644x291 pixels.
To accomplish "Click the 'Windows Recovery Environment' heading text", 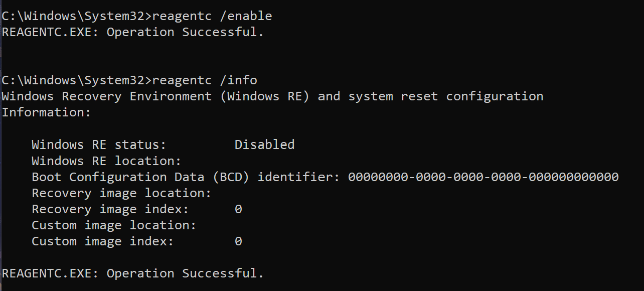I will pos(107,96).
